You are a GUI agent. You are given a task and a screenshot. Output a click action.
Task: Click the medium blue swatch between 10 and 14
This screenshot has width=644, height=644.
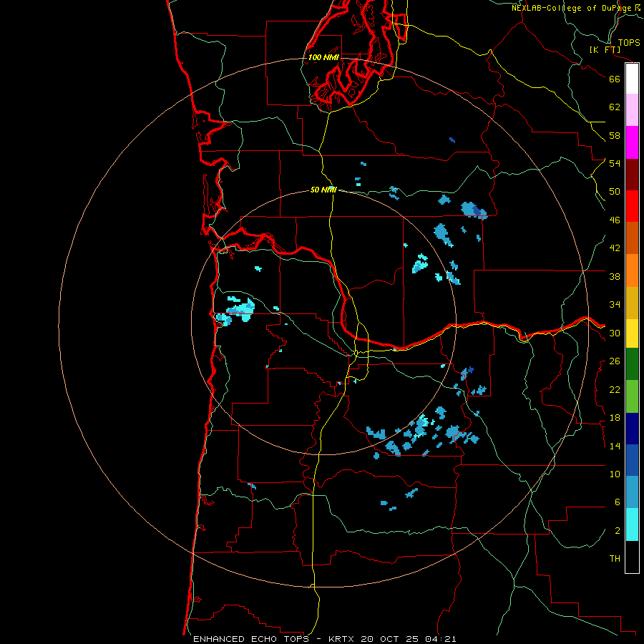point(632,460)
